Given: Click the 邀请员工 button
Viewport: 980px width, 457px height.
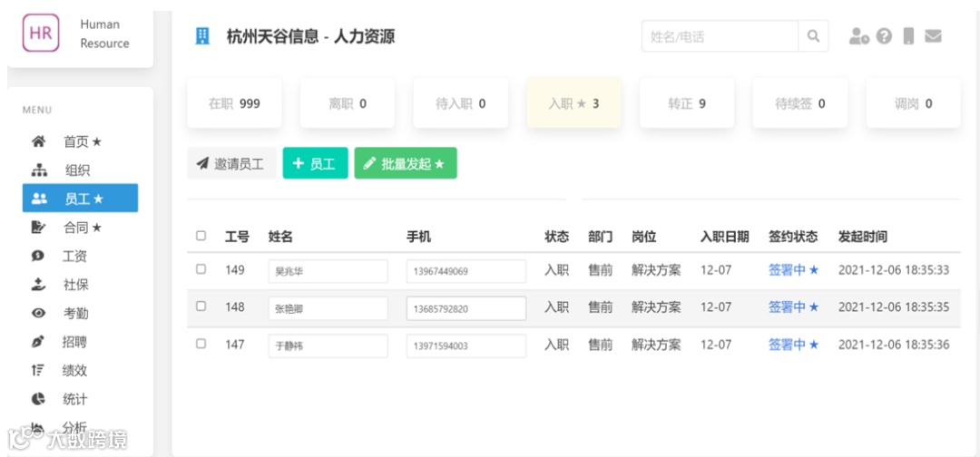Looking at the screenshot, I should 232,163.
